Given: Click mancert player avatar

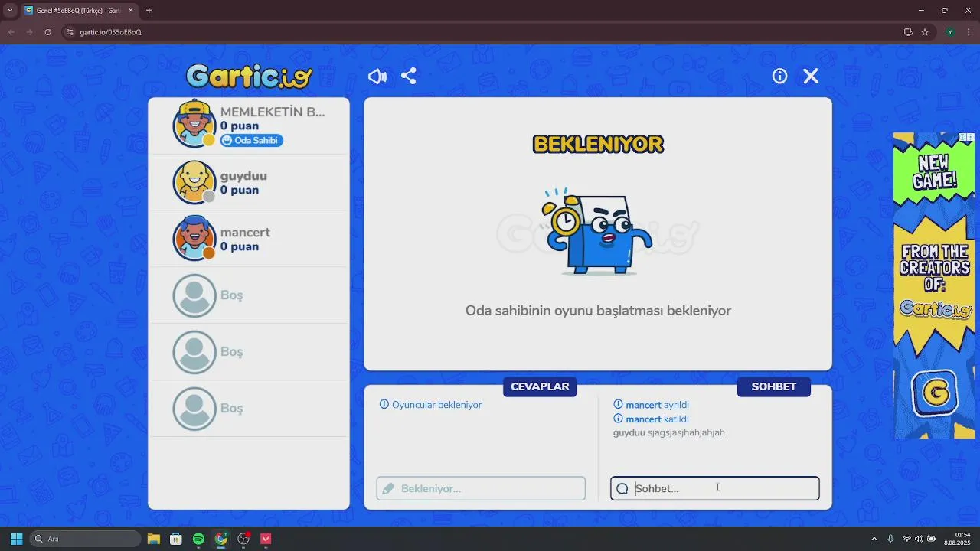Looking at the screenshot, I should pyautogui.click(x=194, y=238).
